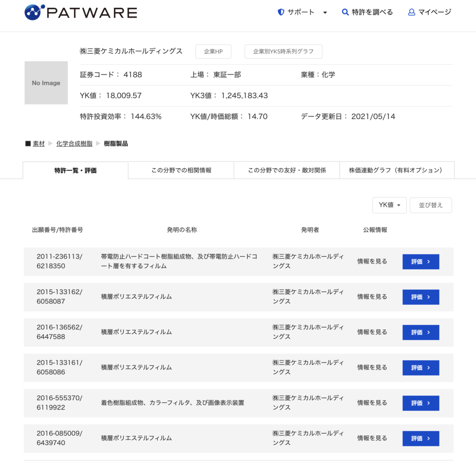
Task: Switch to この分野での友好・敵対関係 tab
Action: coord(287,170)
